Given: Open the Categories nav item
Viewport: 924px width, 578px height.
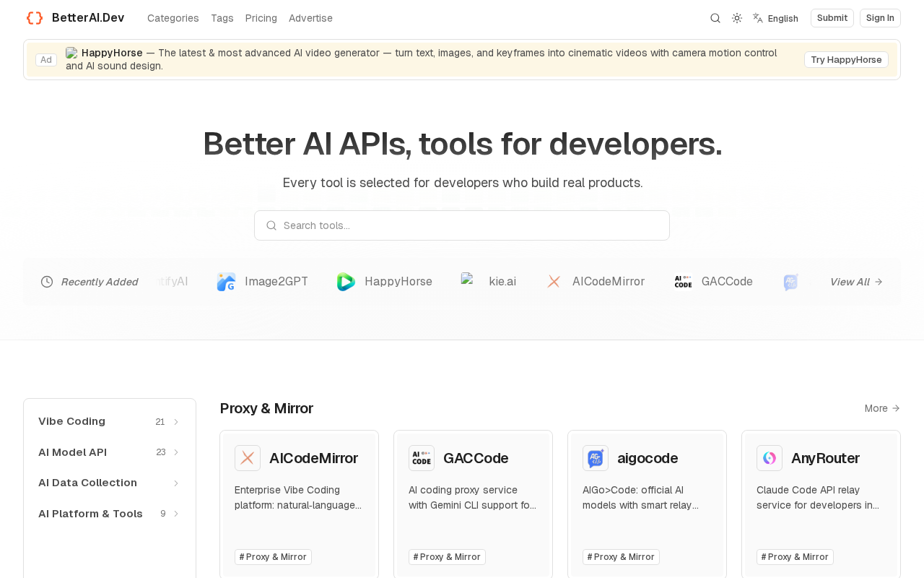Looking at the screenshot, I should tap(173, 18).
